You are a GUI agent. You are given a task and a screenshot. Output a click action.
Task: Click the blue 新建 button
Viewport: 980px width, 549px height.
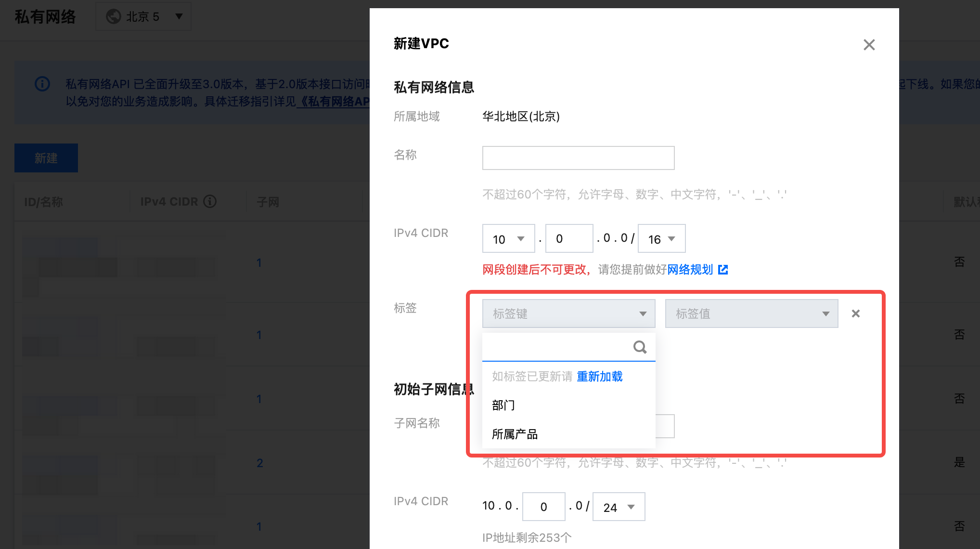coord(46,158)
